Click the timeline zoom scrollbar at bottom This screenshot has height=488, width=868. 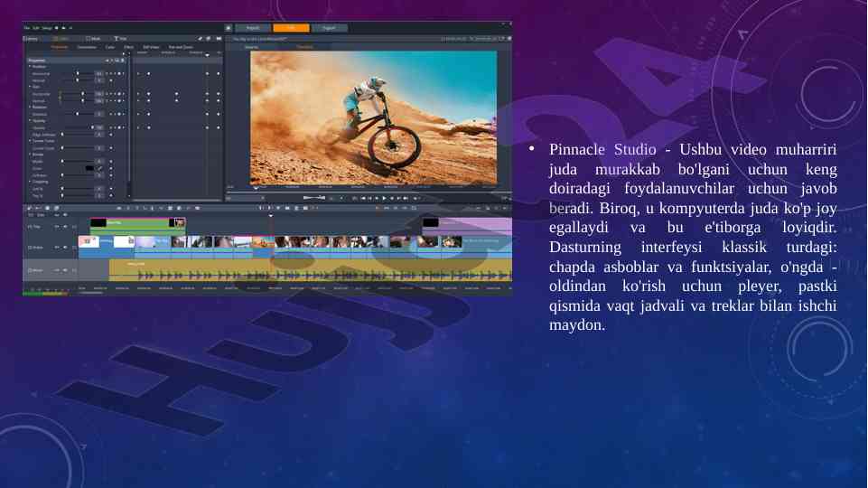[x=91, y=293]
